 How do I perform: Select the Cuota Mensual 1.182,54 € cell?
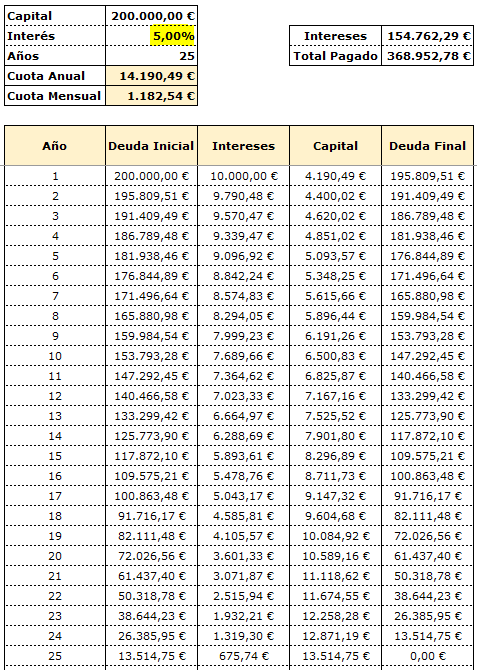(151, 96)
